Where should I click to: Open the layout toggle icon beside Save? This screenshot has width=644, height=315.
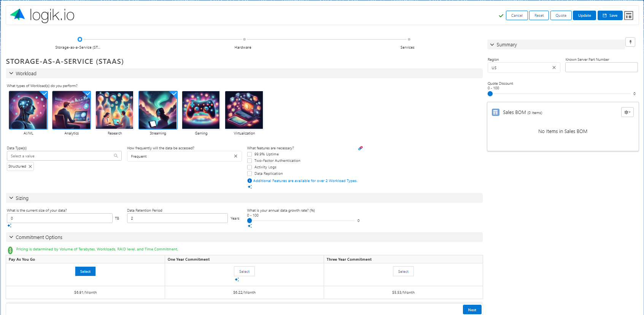tap(629, 16)
